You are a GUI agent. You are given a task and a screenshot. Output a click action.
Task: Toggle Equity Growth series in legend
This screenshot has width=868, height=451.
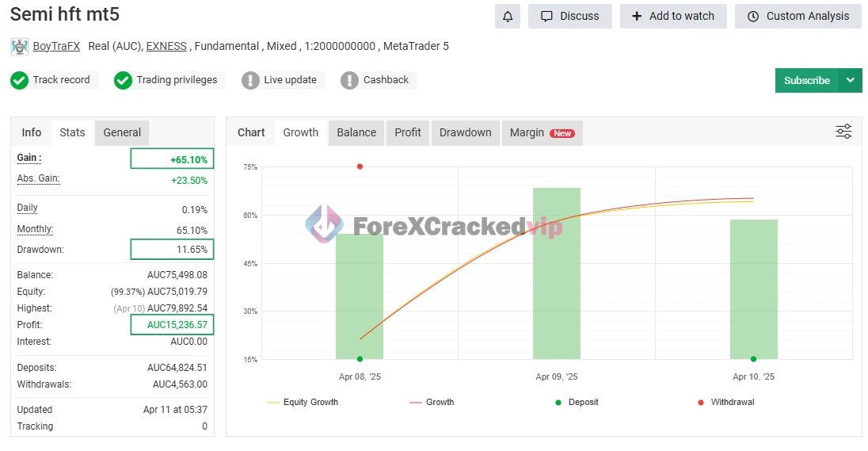(303, 403)
